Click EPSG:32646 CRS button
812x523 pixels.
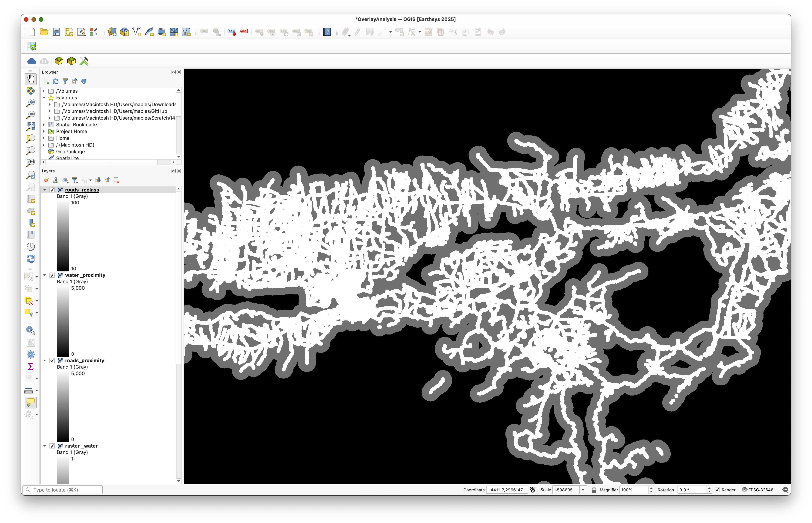(x=757, y=490)
